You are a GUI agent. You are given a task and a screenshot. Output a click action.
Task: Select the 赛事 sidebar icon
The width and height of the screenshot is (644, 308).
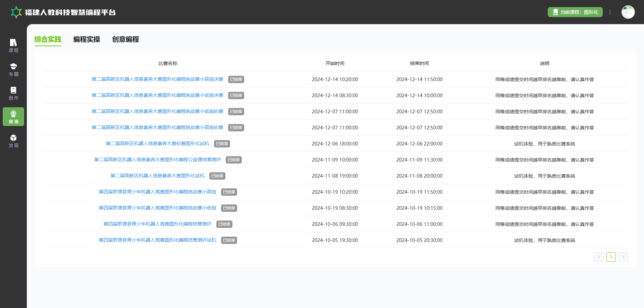pos(13,117)
